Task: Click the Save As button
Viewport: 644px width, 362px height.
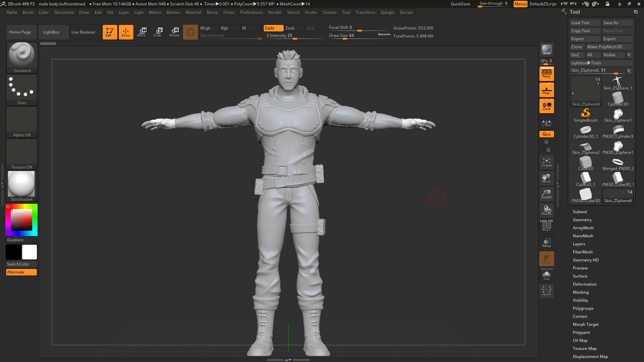Action: (x=618, y=23)
